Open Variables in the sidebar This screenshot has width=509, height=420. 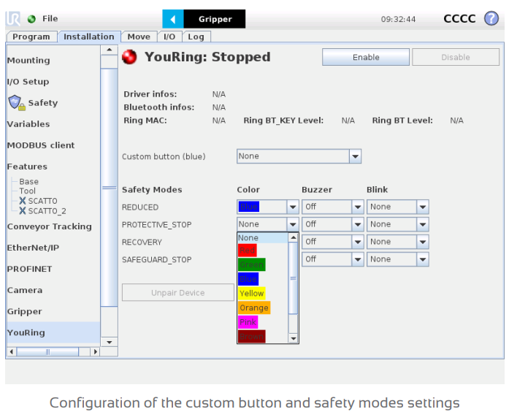click(28, 124)
